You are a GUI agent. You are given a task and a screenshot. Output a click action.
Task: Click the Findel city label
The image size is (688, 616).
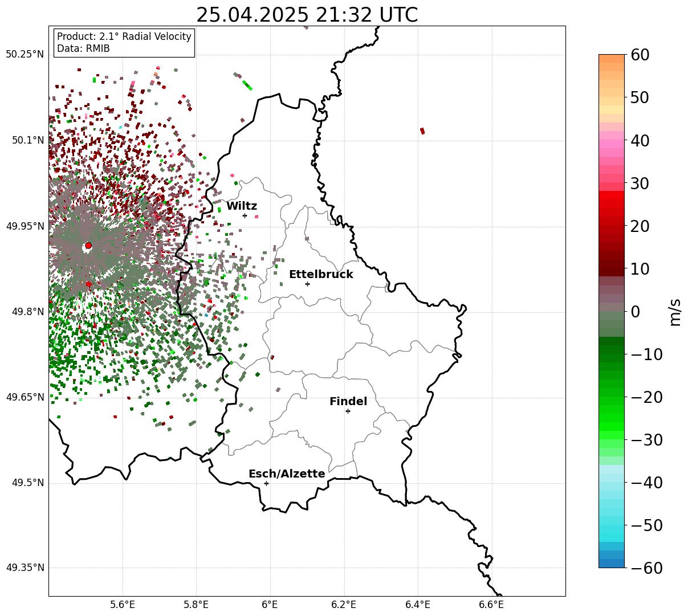pyautogui.click(x=348, y=402)
